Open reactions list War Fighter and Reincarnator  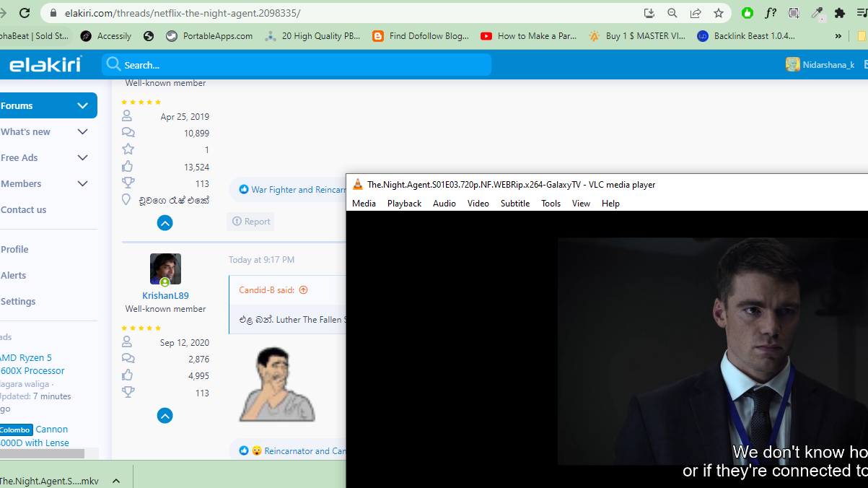[298, 189]
